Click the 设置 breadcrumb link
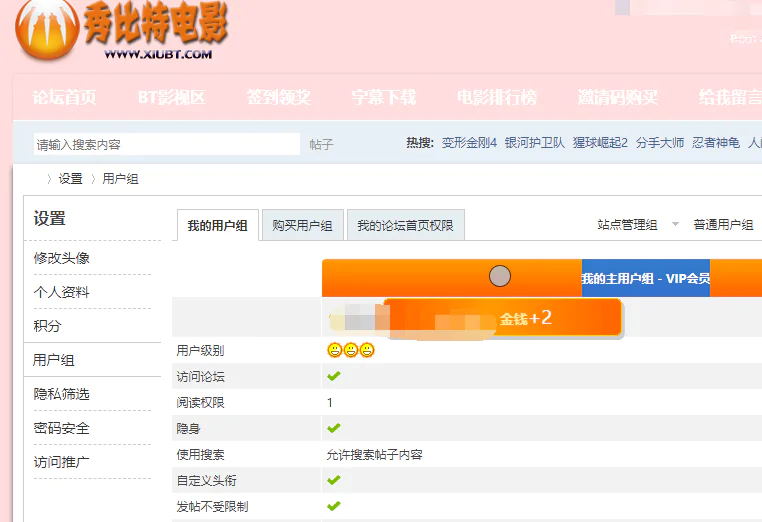The height and width of the screenshot is (522, 762). tap(70, 179)
